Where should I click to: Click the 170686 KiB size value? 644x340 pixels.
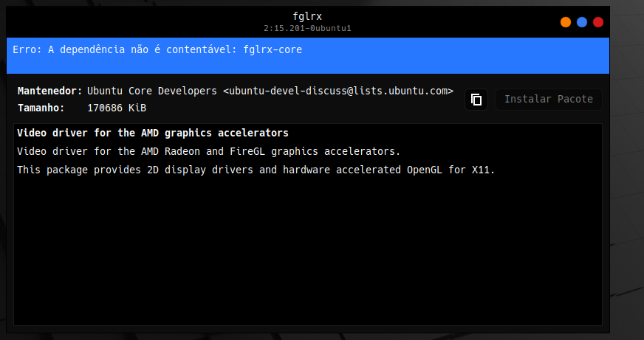click(x=117, y=108)
